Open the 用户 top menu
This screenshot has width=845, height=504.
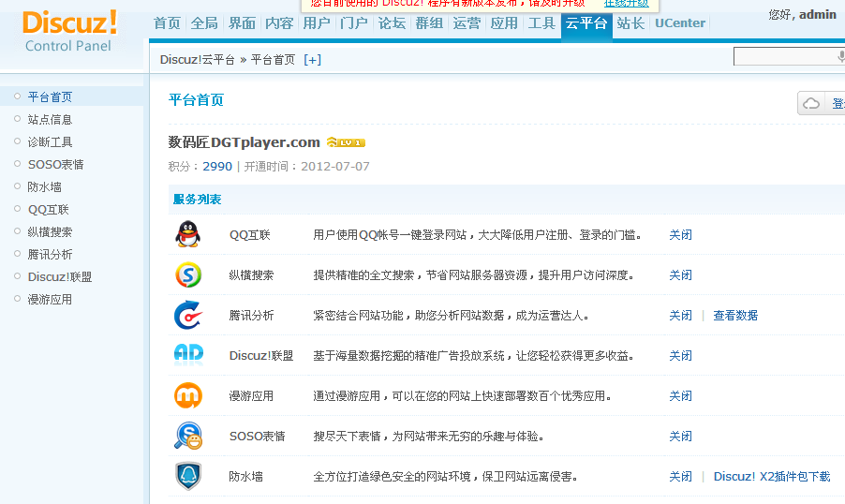317,23
